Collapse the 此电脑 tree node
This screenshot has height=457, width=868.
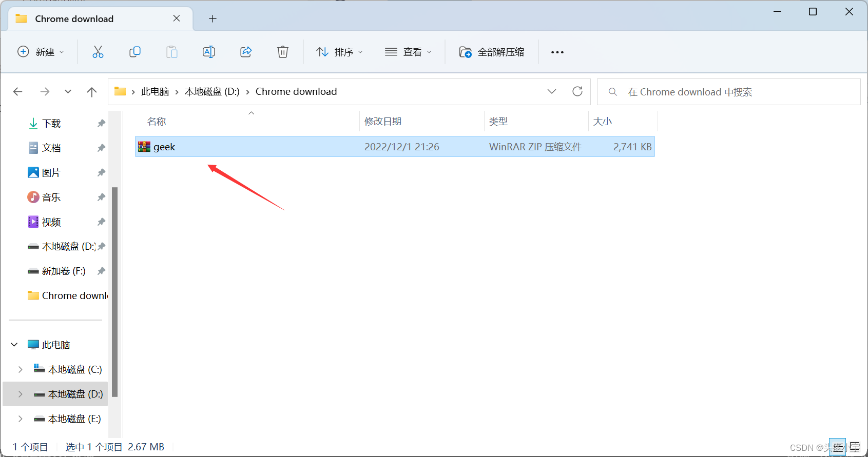(x=14, y=345)
